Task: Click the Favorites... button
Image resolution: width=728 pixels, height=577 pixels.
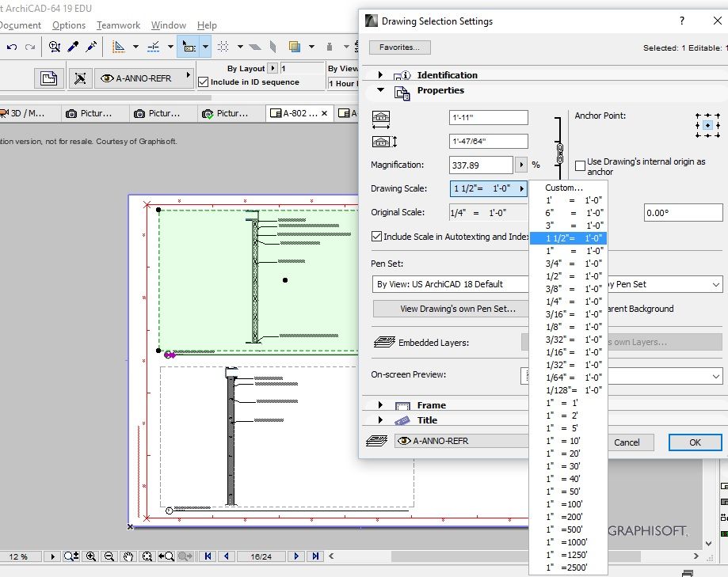Action: coord(400,47)
